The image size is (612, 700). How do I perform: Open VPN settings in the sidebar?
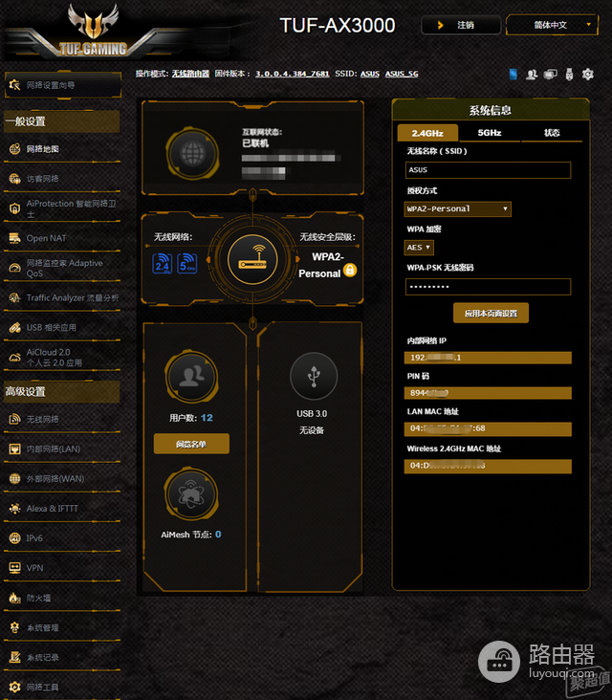(61, 568)
